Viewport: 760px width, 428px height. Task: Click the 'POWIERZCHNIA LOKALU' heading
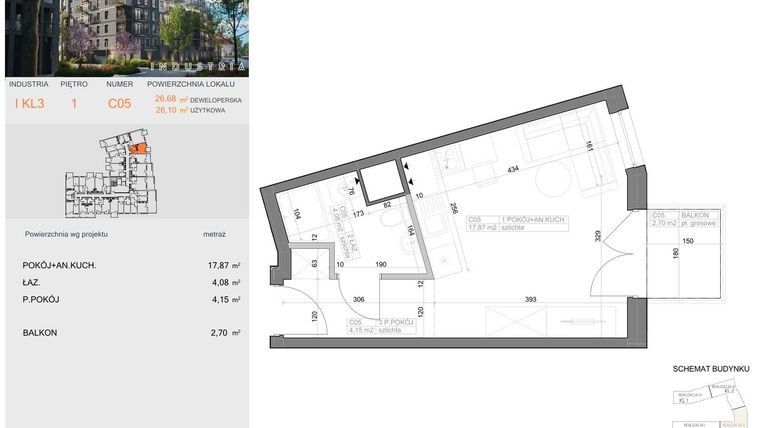point(191,84)
